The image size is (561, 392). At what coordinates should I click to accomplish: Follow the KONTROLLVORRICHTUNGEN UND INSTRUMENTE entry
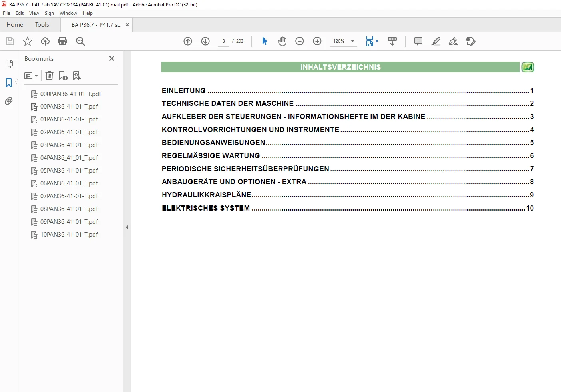pos(348,130)
